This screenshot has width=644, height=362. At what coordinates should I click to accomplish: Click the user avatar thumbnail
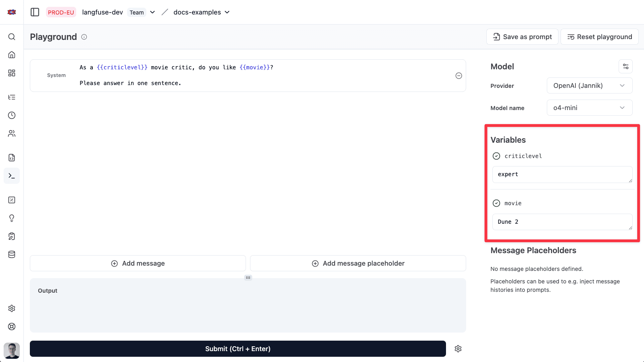click(12, 351)
